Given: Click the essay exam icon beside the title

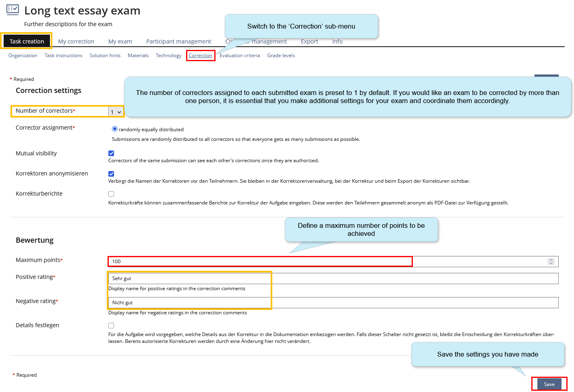Looking at the screenshot, I should pos(12,9).
